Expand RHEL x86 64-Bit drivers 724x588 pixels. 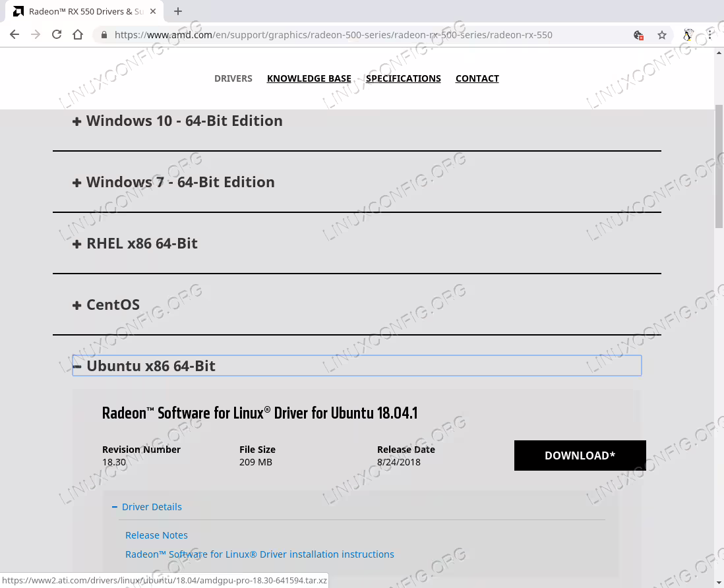(x=135, y=244)
